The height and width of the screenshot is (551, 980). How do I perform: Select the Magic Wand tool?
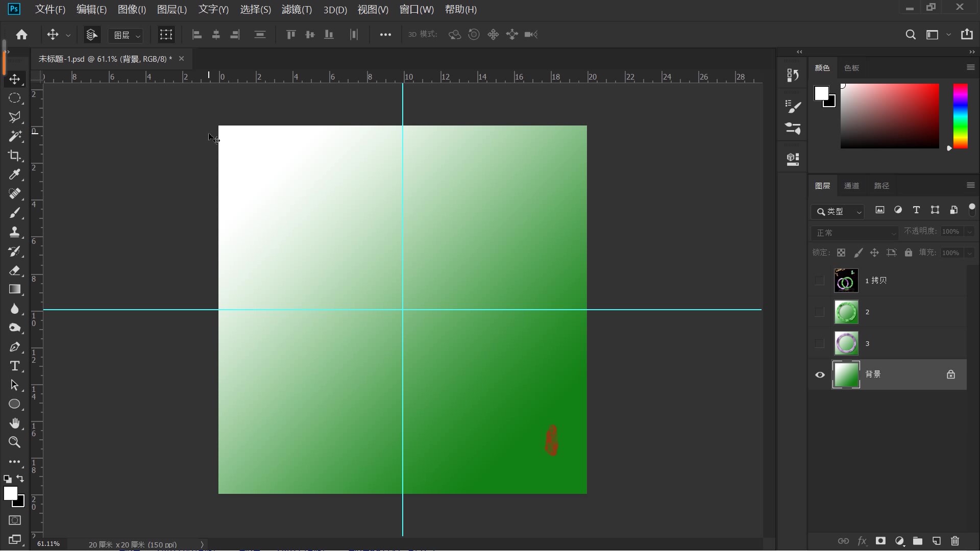pyautogui.click(x=14, y=136)
